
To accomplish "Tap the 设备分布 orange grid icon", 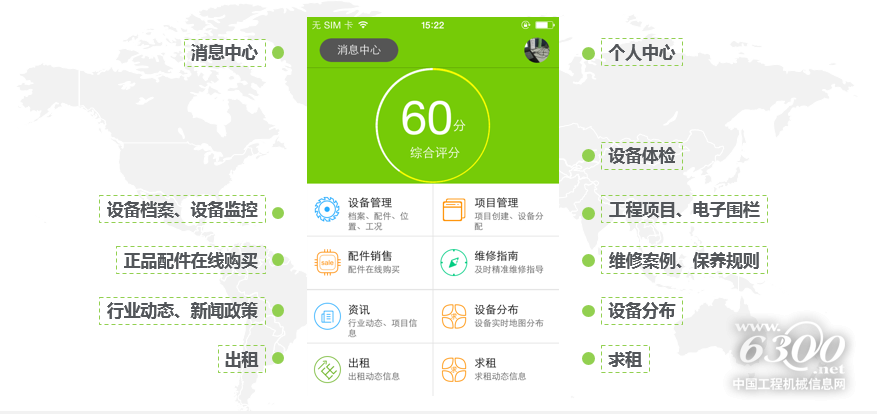I will tap(454, 317).
